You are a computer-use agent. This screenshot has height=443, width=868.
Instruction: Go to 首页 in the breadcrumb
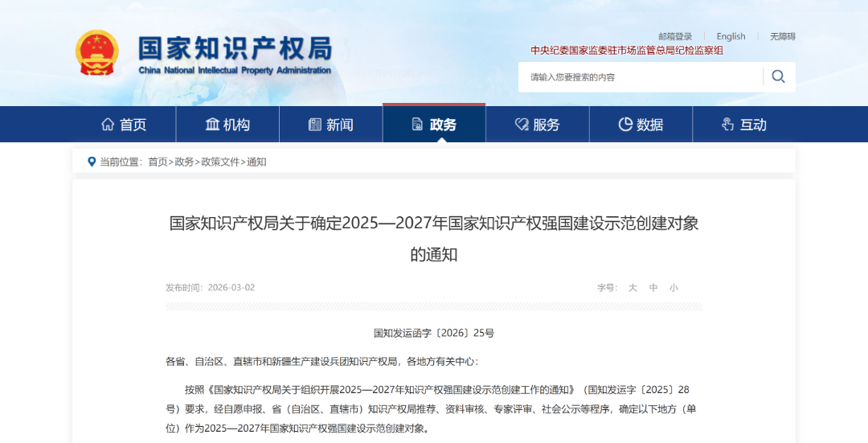(x=158, y=162)
